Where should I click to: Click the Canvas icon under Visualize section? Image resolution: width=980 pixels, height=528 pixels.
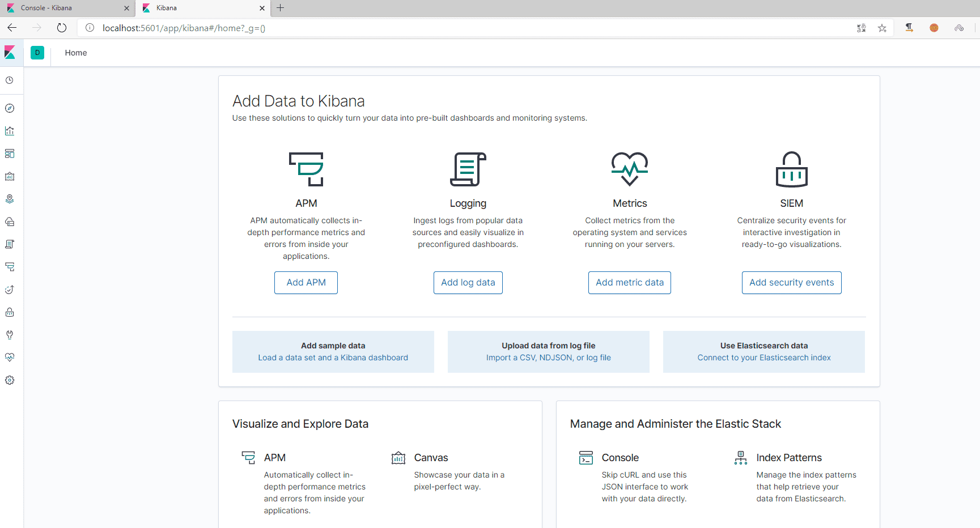(398, 458)
